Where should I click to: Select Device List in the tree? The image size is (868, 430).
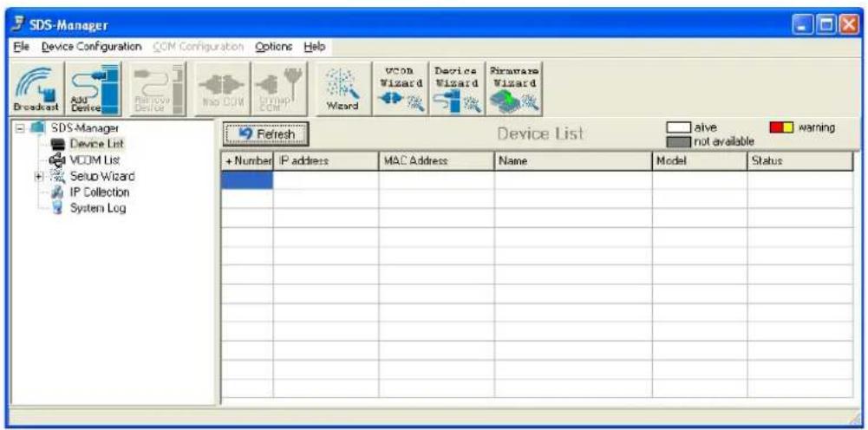(x=97, y=145)
